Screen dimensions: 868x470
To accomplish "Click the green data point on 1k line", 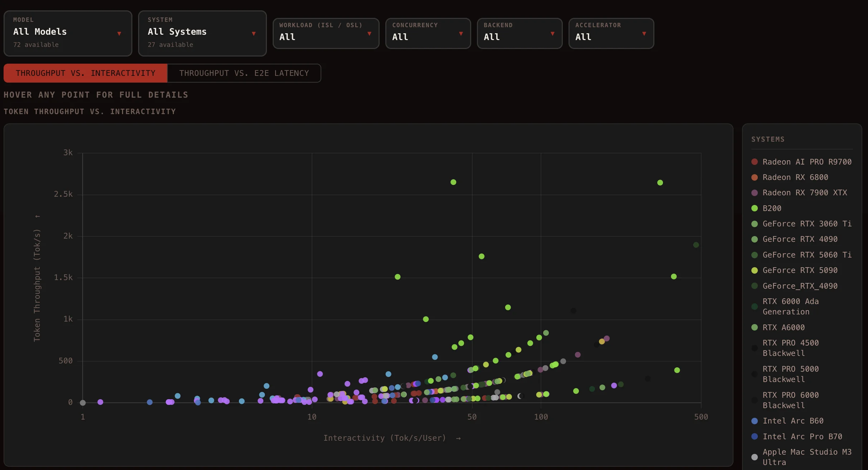I will click(426, 319).
